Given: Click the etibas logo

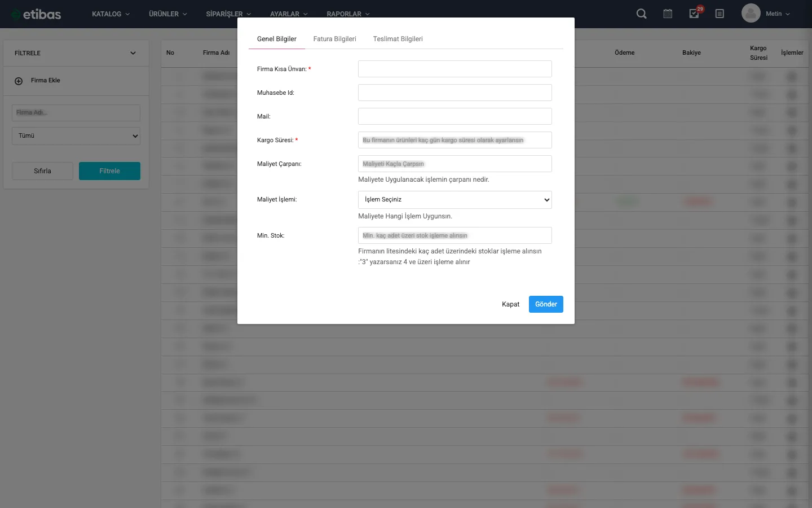Looking at the screenshot, I should 36,14.
